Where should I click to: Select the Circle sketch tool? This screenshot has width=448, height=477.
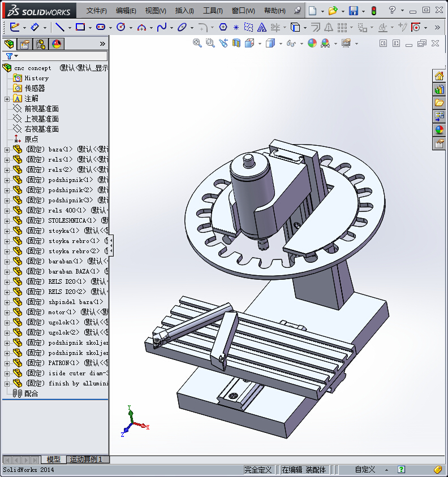[x=121, y=27]
